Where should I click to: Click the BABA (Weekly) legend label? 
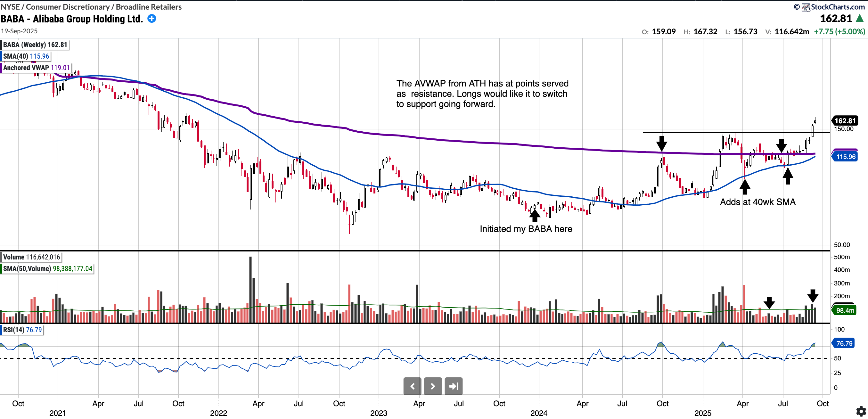35,45
